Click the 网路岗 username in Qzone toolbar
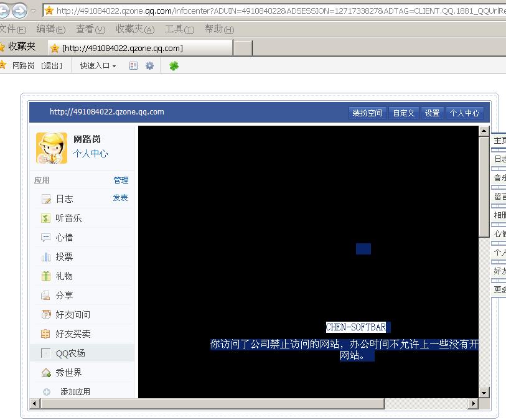Image resolution: width=506 pixels, height=420 pixels. (23, 66)
